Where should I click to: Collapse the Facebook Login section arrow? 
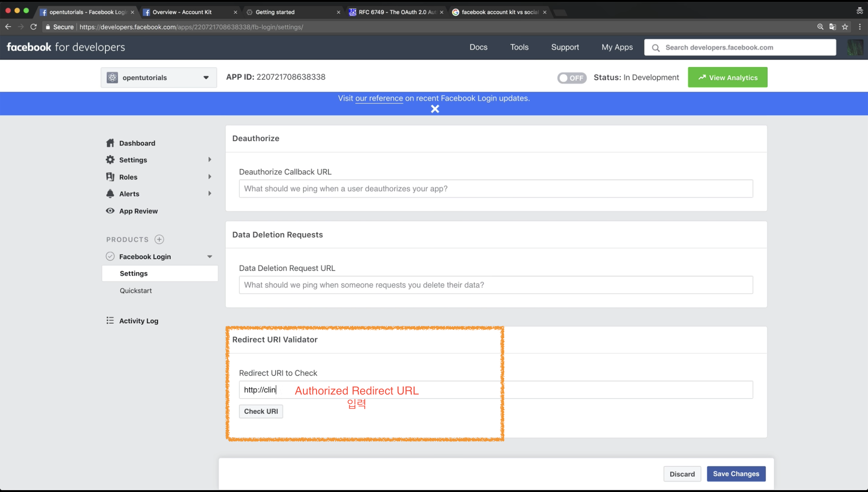pos(210,257)
